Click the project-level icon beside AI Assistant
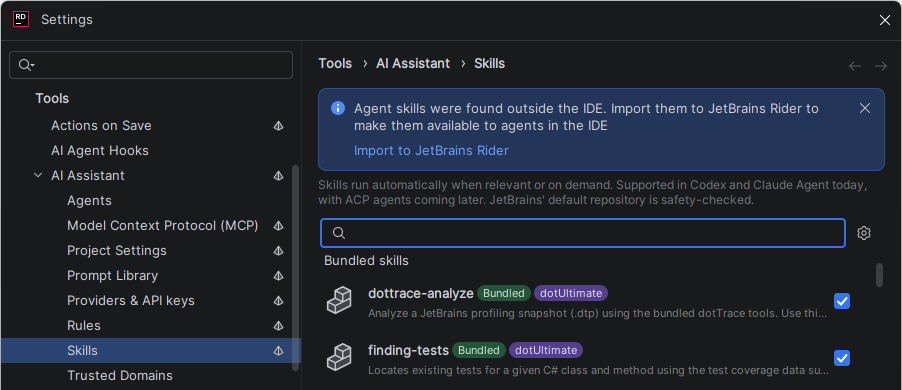This screenshot has height=390, width=902. pyautogui.click(x=278, y=175)
